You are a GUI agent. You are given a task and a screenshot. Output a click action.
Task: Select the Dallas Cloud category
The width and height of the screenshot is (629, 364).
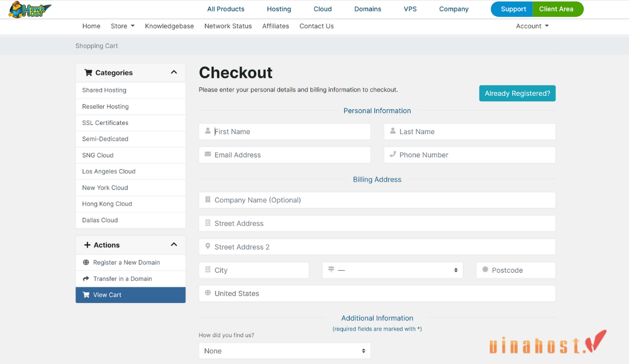click(131, 220)
